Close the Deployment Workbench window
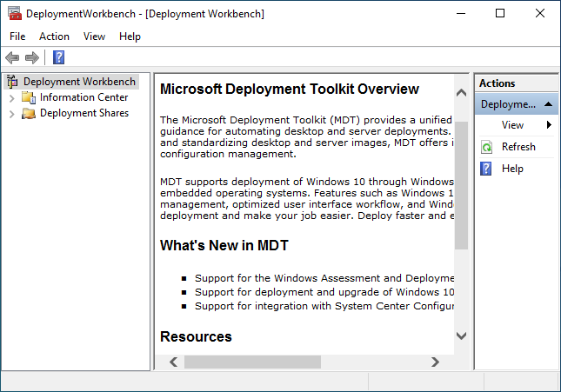 click(x=540, y=14)
